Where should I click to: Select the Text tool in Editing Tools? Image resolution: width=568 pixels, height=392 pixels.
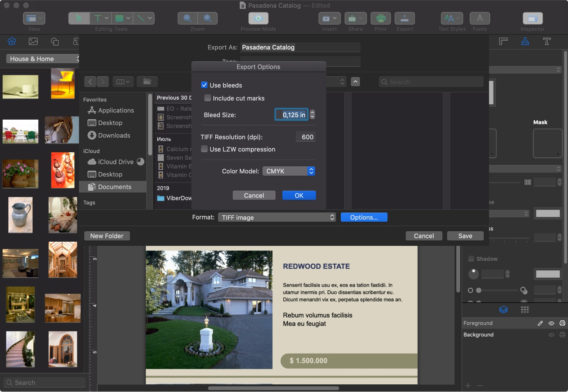[97, 18]
